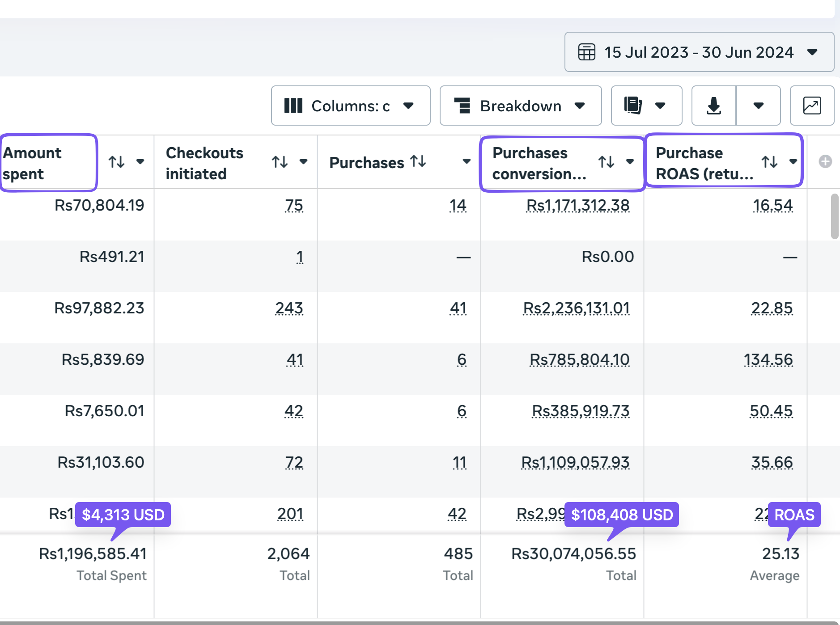Screen dimensions: 840x625
Task: Open the export options dropdown arrow
Action: [x=758, y=106]
